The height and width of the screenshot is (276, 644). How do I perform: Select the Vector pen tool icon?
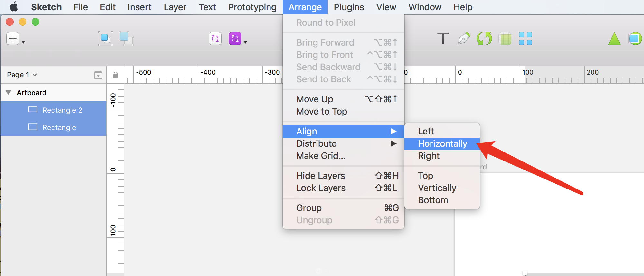point(464,39)
